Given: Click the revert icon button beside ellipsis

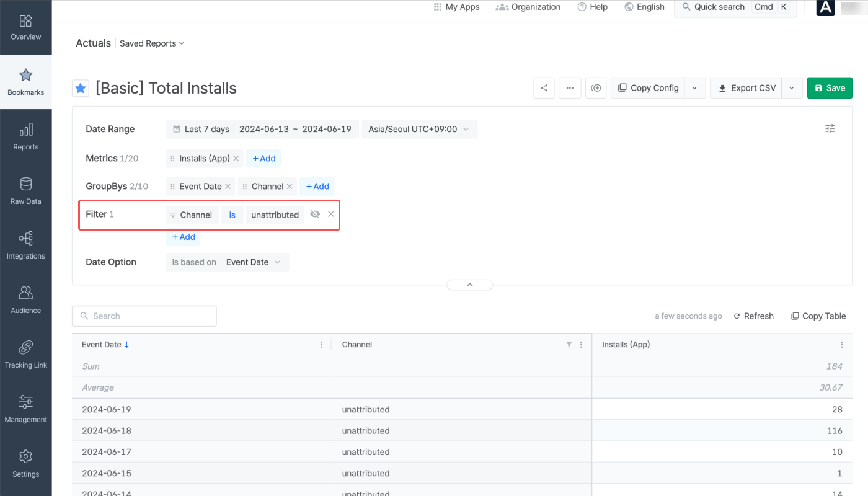Looking at the screenshot, I should point(596,88).
